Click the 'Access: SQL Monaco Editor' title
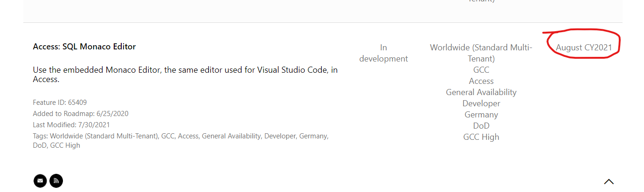 [84, 47]
